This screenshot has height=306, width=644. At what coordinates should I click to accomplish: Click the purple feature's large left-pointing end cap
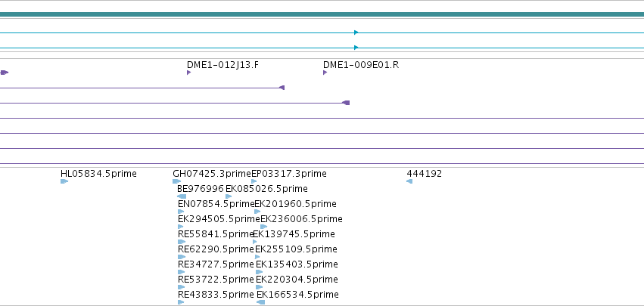346,103
